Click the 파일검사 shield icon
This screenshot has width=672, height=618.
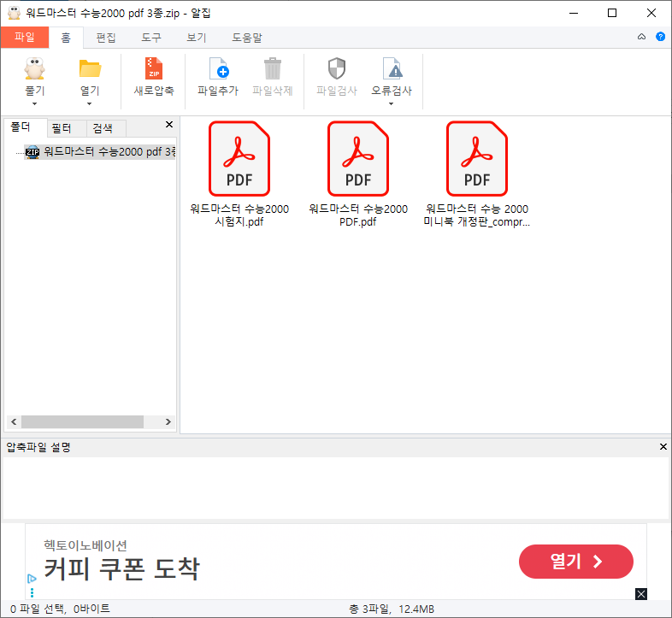click(337, 68)
